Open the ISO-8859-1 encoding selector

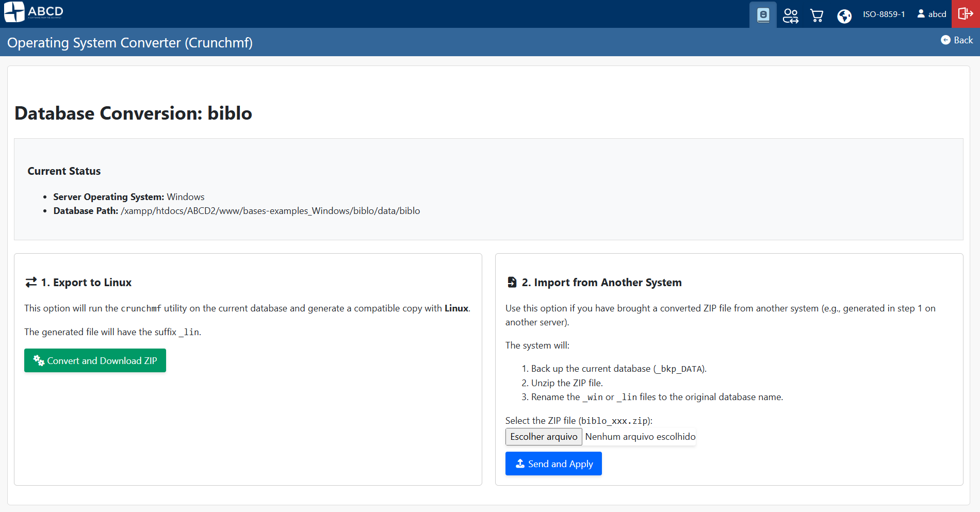(x=884, y=14)
